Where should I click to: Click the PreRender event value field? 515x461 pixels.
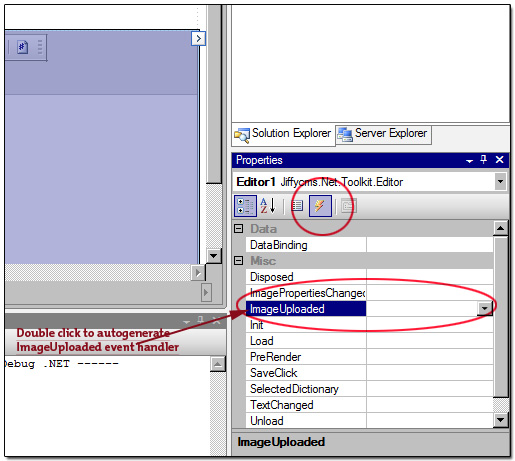pos(429,357)
